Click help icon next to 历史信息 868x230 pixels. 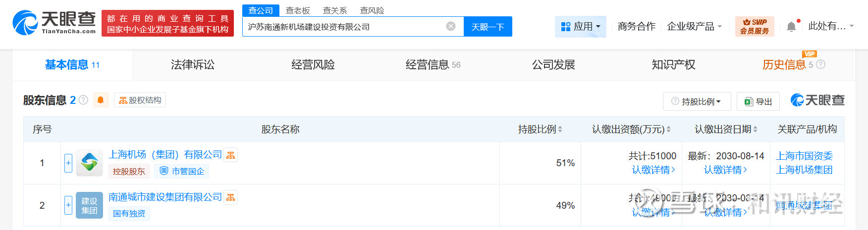tap(820, 64)
